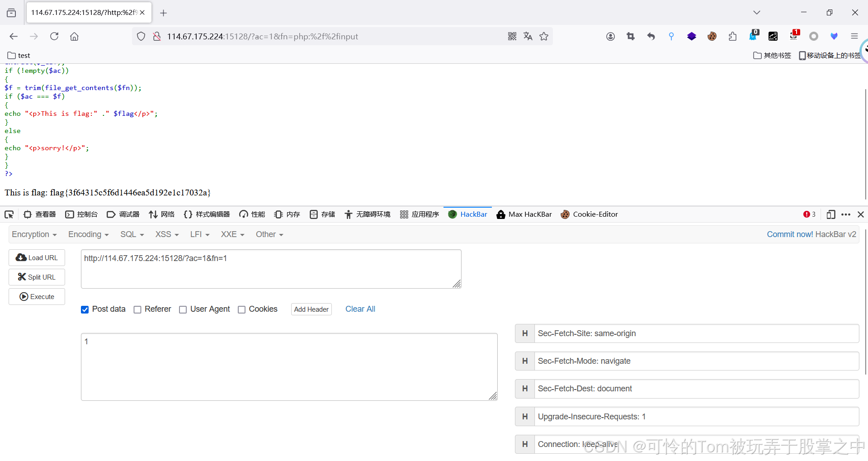The image size is (868, 461).
Task: Open the Firefox account icon
Action: coord(610,36)
